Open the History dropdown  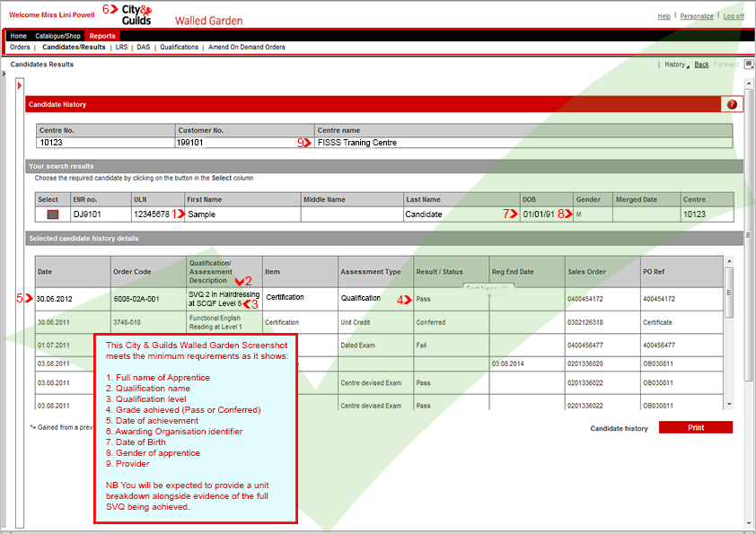pyautogui.click(x=676, y=65)
